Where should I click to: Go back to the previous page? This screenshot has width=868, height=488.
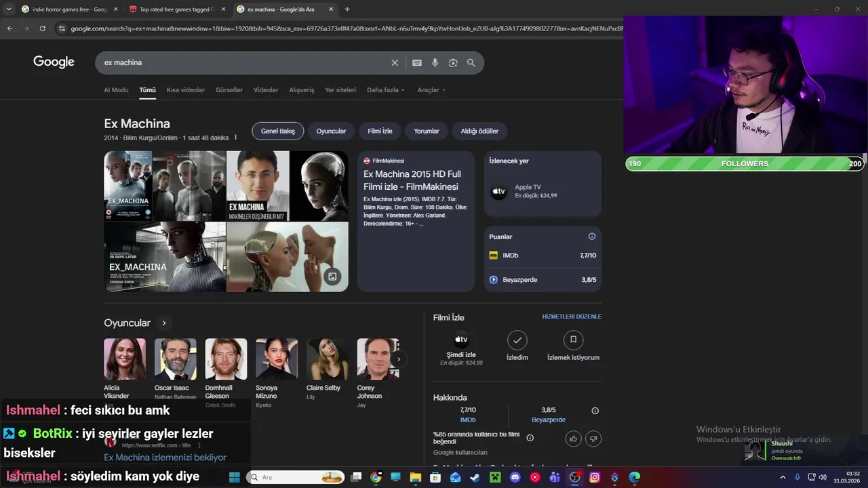[9, 28]
